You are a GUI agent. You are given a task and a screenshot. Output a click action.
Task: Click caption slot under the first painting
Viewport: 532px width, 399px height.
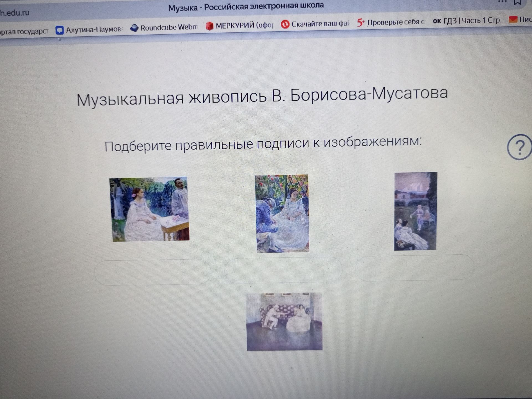[x=153, y=272]
